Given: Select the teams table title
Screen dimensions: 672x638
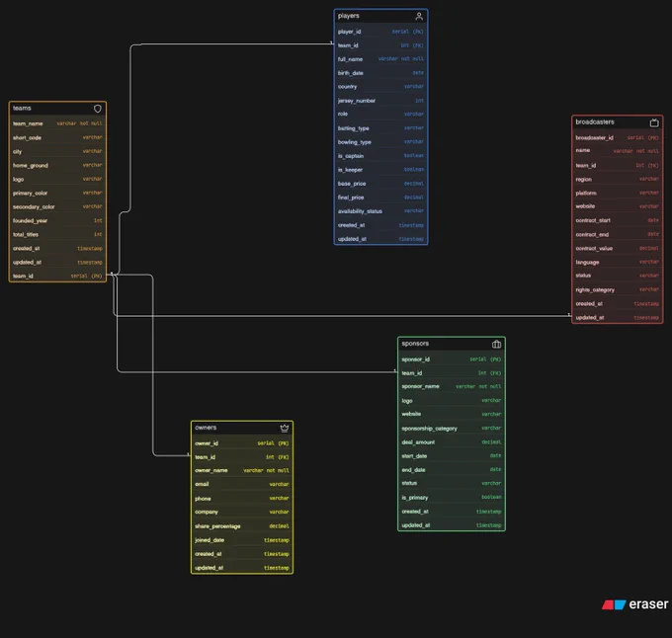Looking at the screenshot, I should tap(22, 108).
